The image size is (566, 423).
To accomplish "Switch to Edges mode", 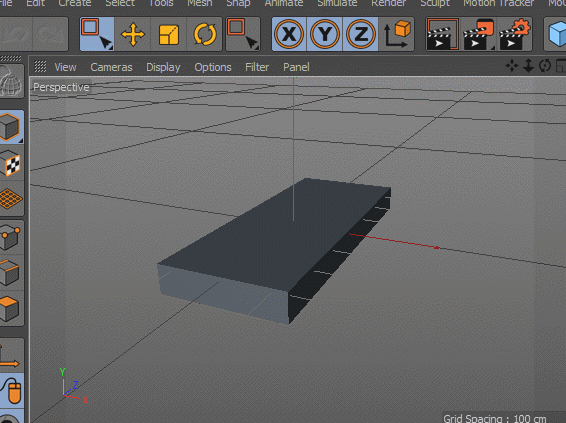I will tap(11, 272).
